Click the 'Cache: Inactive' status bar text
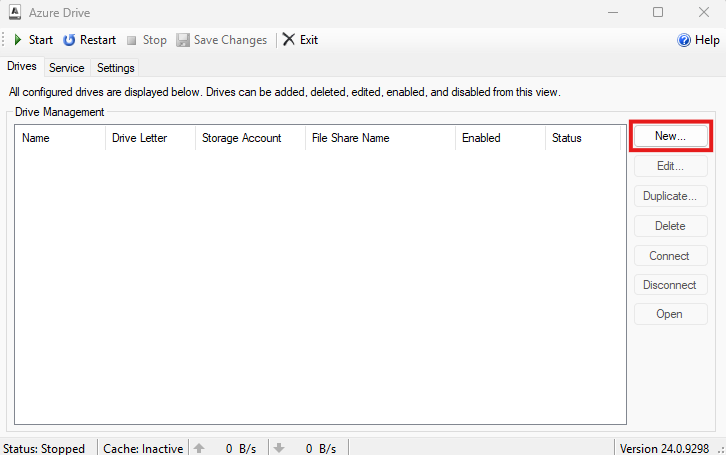Viewport: 726px width, 455px height. click(x=143, y=449)
